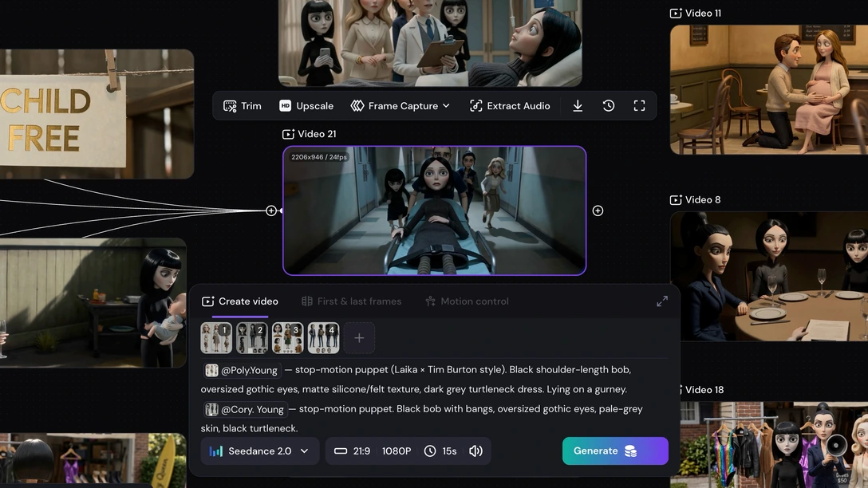This screenshot has width=868, height=488.
Task: Select the woman holding baby video thumbnail
Action: (93, 303)
